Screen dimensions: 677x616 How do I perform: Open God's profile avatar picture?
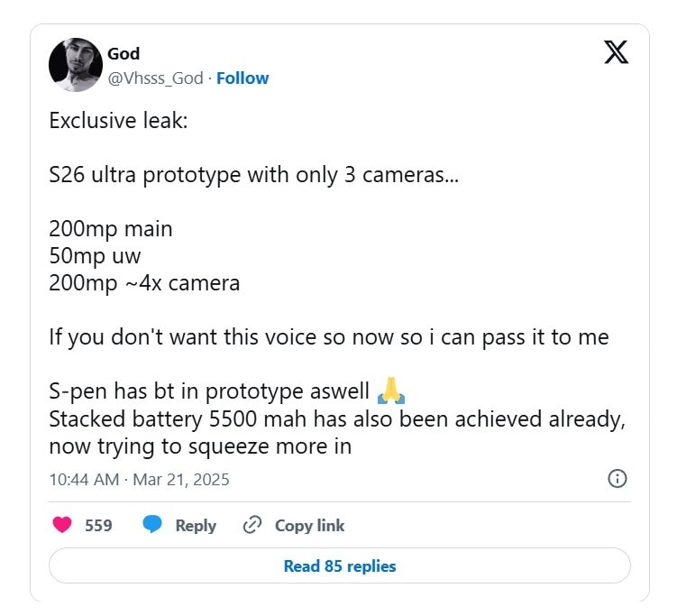(x=76, y=64)
